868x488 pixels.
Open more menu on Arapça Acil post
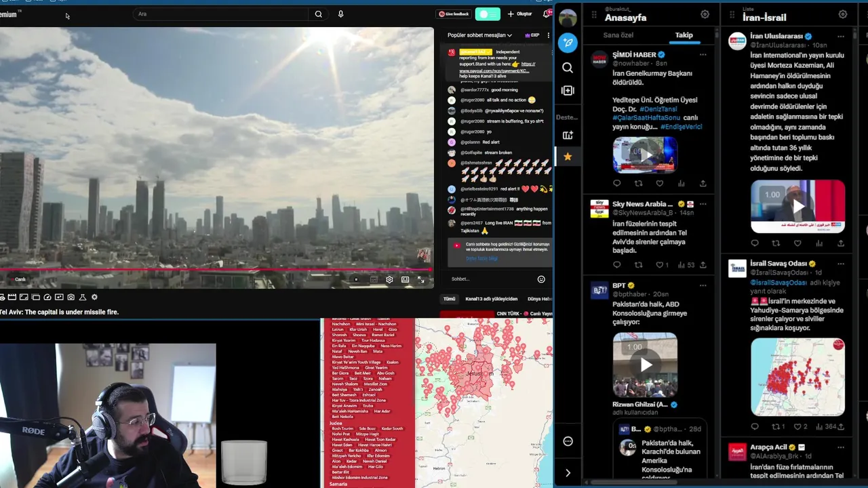click(x=841, y=447)
